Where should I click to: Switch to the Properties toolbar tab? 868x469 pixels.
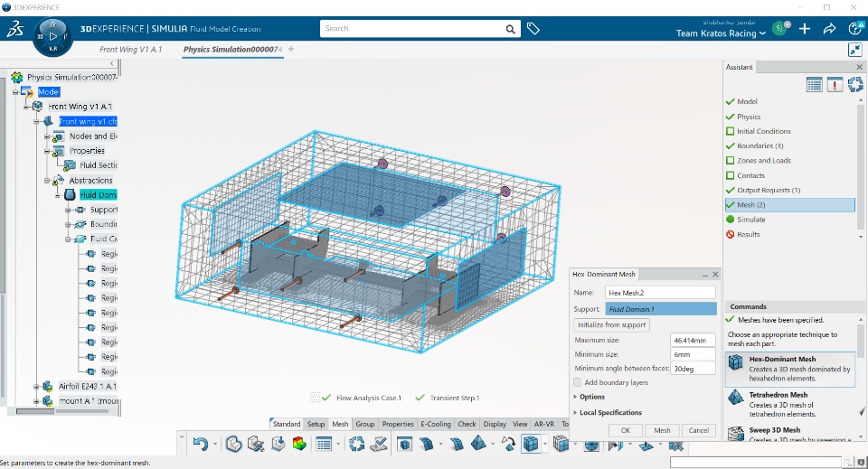click(398, 424)
